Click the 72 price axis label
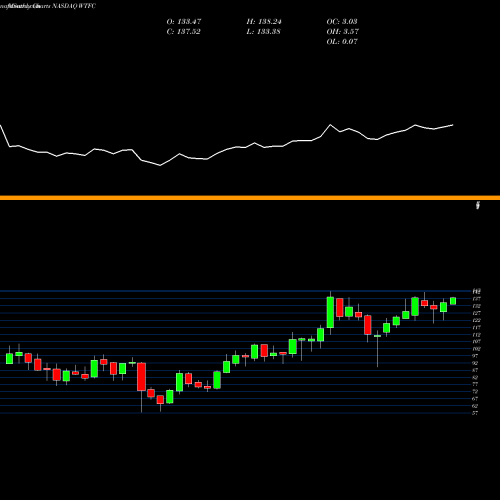This screenshot has height=500, width=500. [x=475, y=392]
